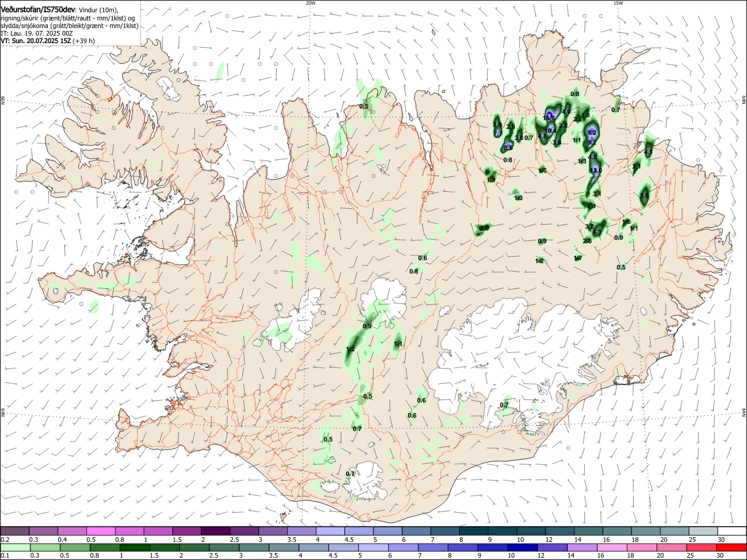Viewport: 747px width, 560px height.
Task: Click the 3.2 precipitation value
Action: (589, 226)
